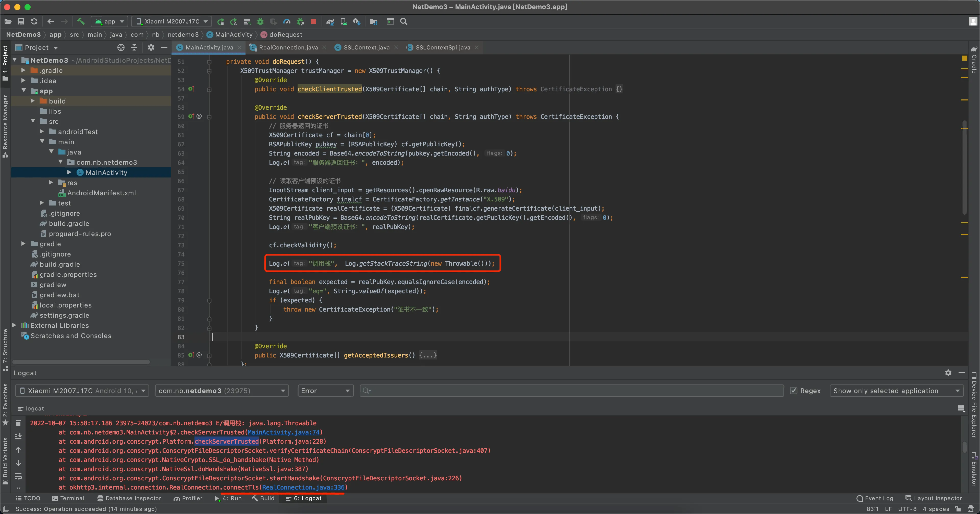This screenshot has height=514, width=980.
Task: Click the red Stop button
Action: [x=313, y=22]
